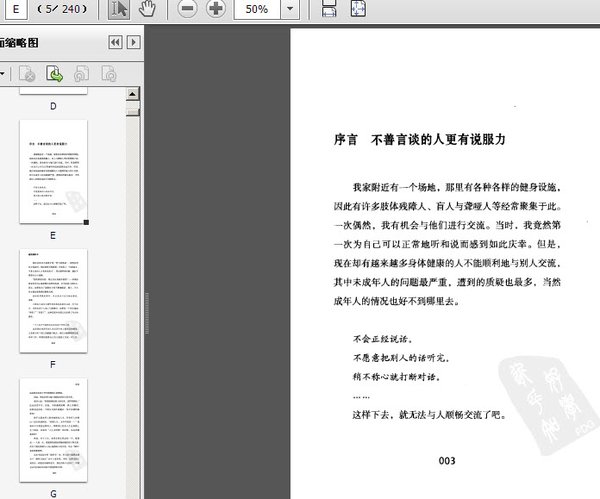600x499 pixels.
Task: Click the line 这样下去,就无法与人顺畅交流了吧。
Action: click(430, 414)
